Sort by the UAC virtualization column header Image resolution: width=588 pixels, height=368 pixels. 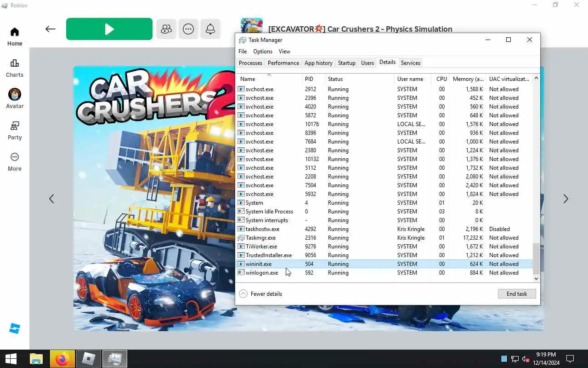[x=509, y=79]
